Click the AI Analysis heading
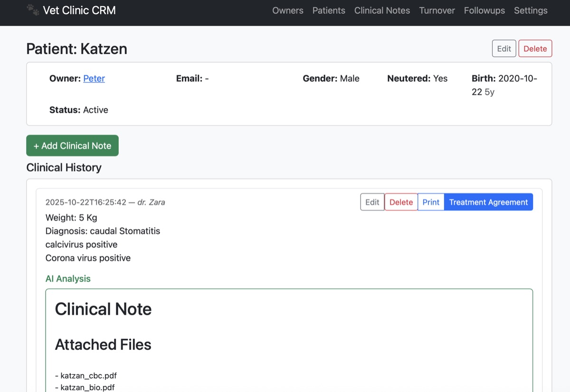This screenshot has height=392, width=570. [x=68, y=279]
